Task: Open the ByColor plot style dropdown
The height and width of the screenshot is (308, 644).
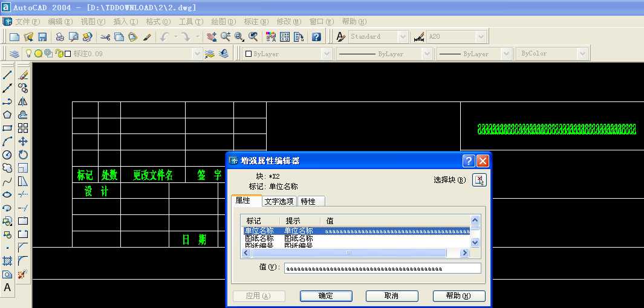Action: pyautogui.click(x=582, y=54)
